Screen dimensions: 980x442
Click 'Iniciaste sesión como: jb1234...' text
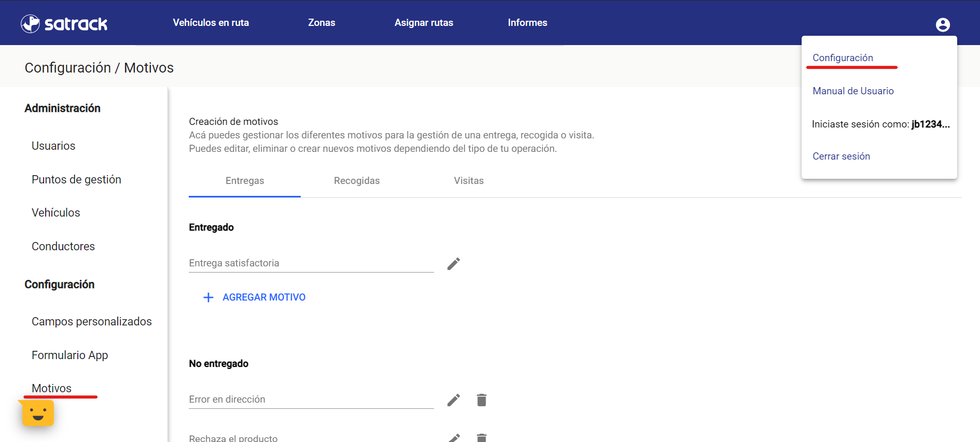pos(880,124)
